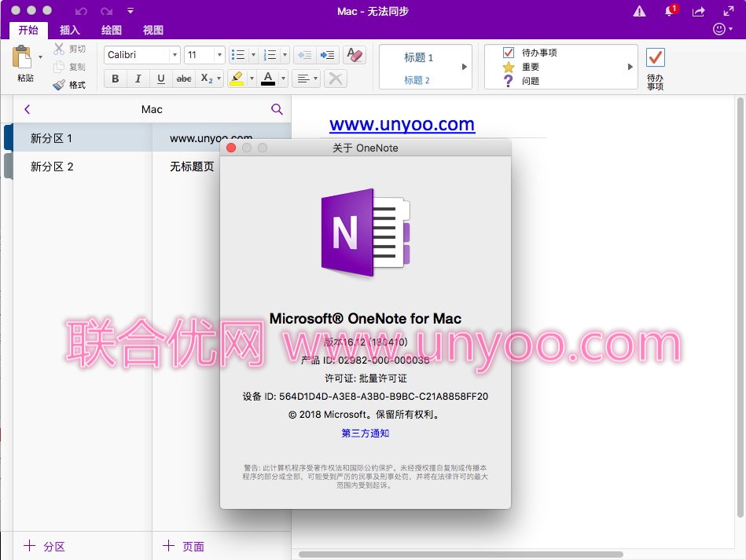The width and height of the screenshot is (746, 560).
Task: Select the Format painter brush
Action: click(x=59, y=85)
